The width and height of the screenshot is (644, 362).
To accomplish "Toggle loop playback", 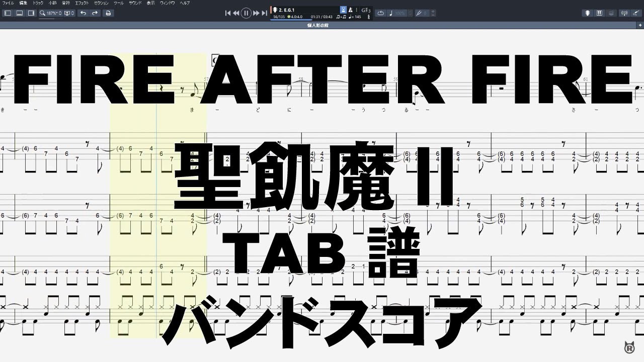I will 381,13.
